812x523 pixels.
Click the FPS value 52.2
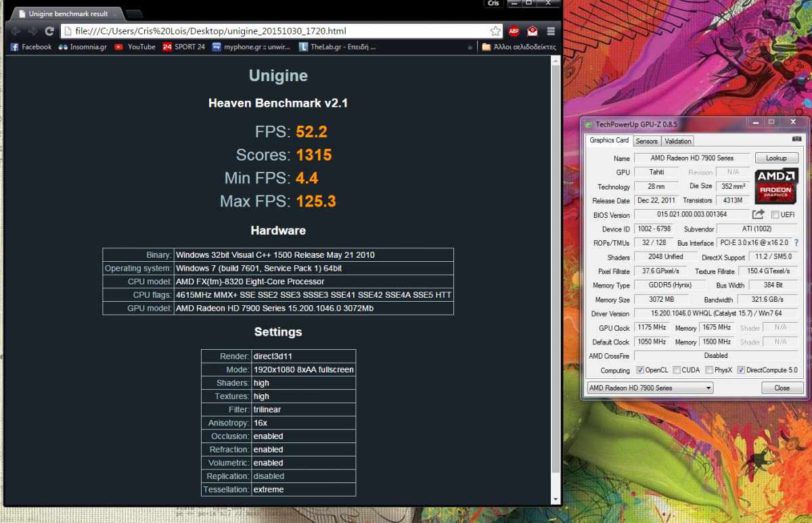[x=311, y=131]
